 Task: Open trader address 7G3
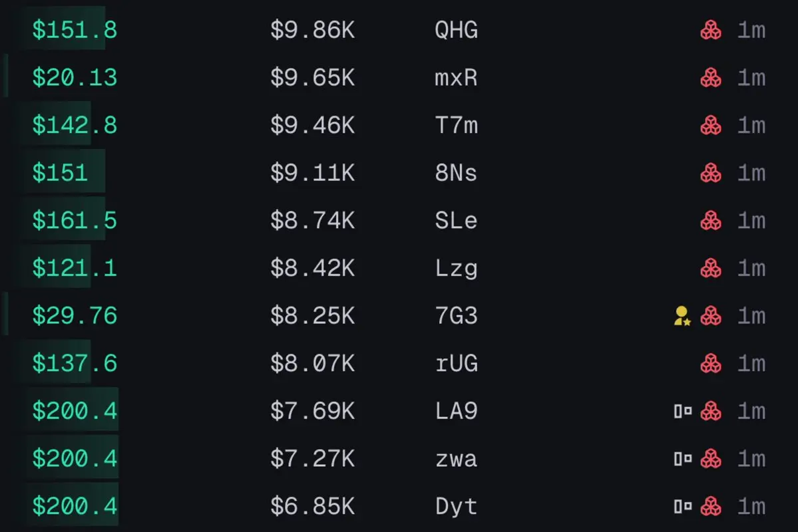click(x=457, y=316)
